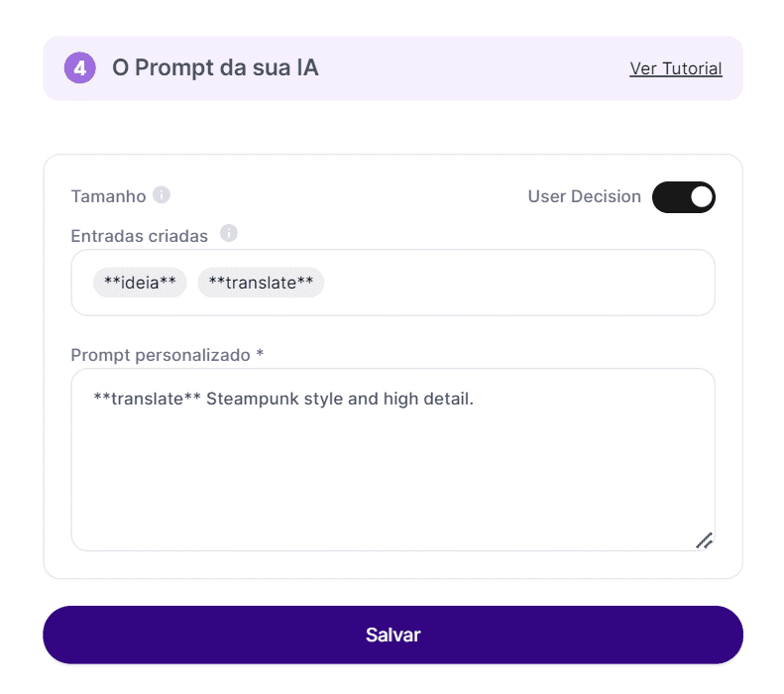This screenshot has height=694, width=784.
Task: Click the info icon beside Entradas criadas
Action: click(229, 234)
